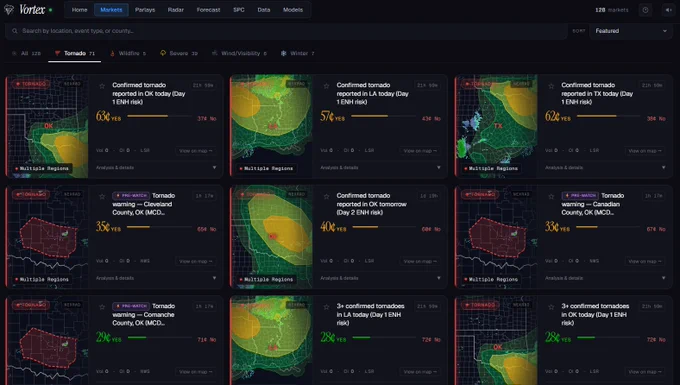680x385 pixels.
Task: Select the Wind/Visibility category filter
Action: click(x=239, y=53)
